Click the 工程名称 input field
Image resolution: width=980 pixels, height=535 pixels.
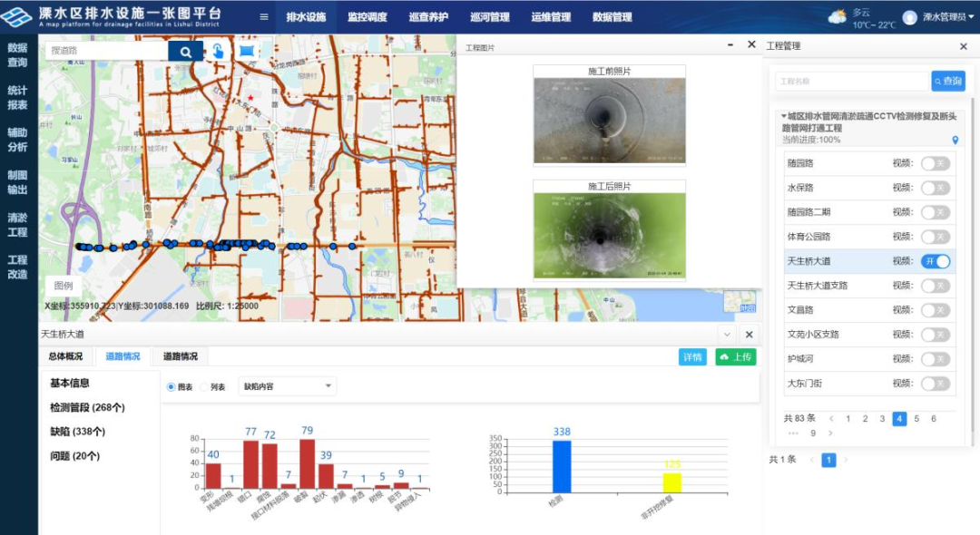852,81
